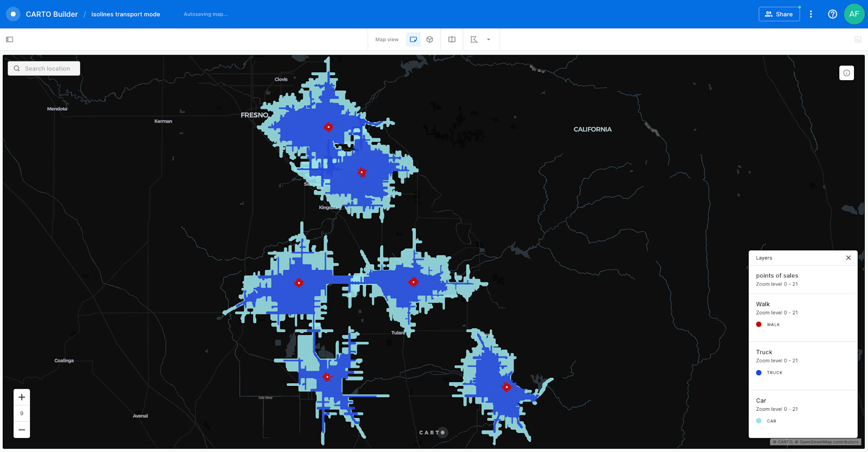
Task: Click the isolines transport mode map title
Action: coord(126,15)
